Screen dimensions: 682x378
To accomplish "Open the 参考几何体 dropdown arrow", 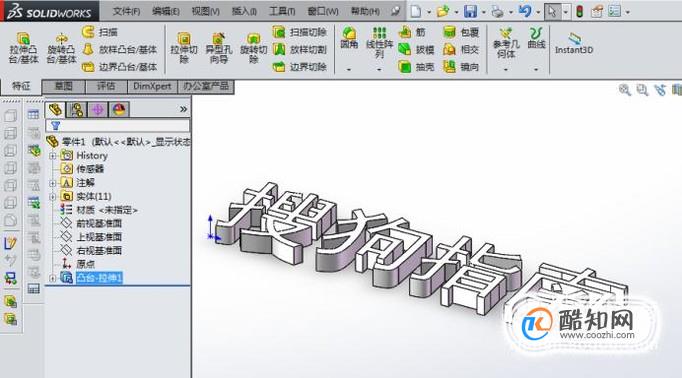I will click(x=505, y=70).
